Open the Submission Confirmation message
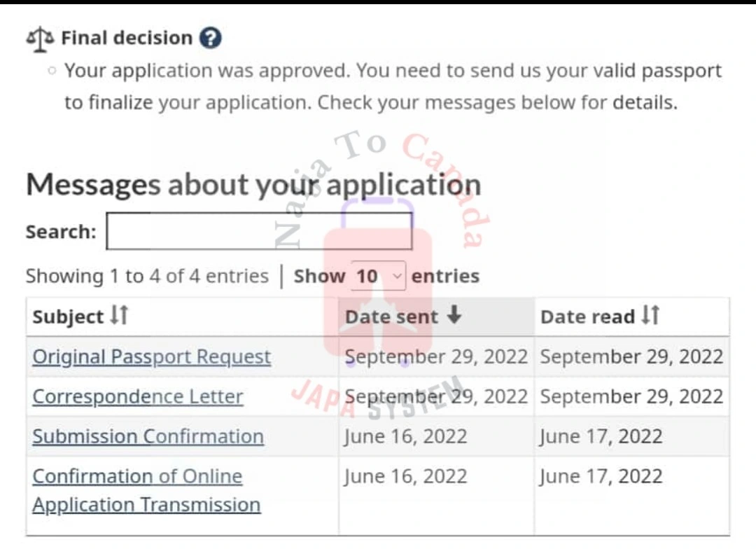 click(x=148, y=436)
